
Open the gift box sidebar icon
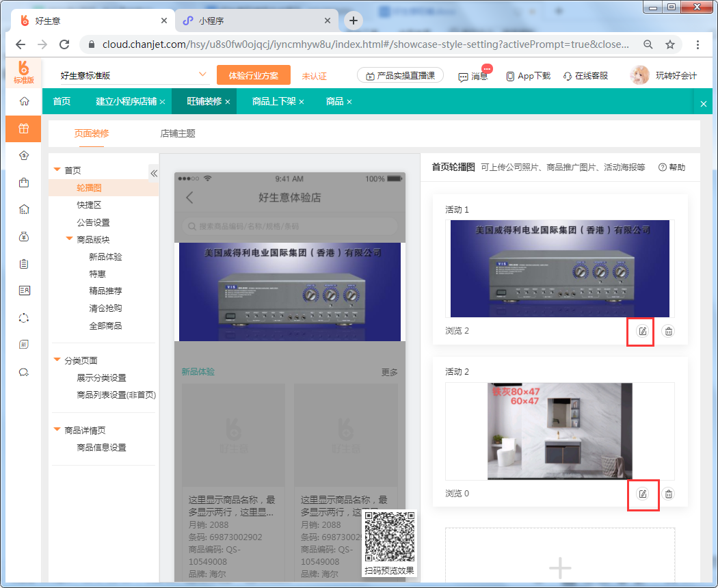23,129
